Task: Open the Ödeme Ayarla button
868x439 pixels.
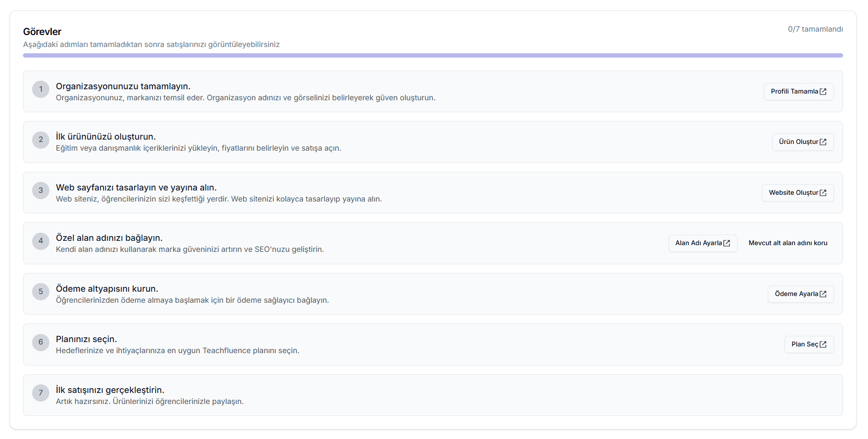Action: coord(800,294)
